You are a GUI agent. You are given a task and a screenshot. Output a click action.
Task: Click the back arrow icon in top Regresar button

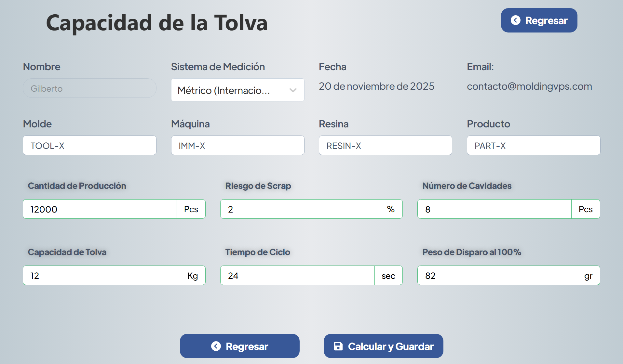tap(516, 20)
